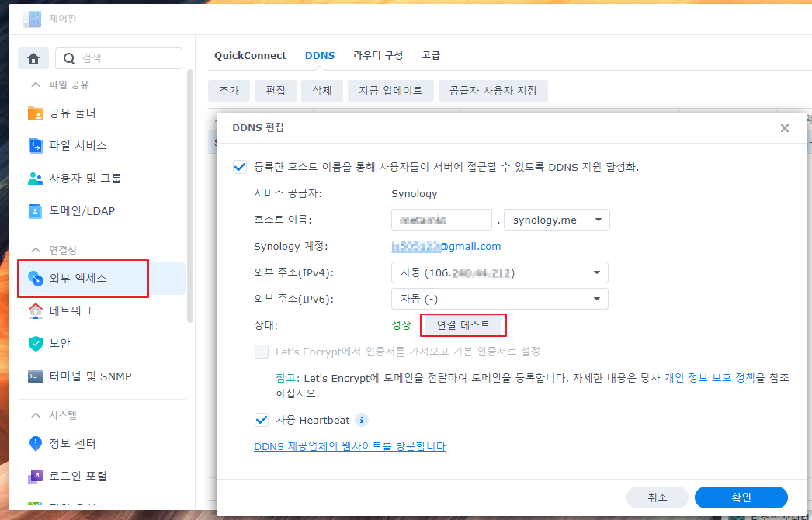Image resolution: width=812 pixels, height=520 pixels.
Task: Open 공유 폴더 folder icon
Action: tap(35, 113)
